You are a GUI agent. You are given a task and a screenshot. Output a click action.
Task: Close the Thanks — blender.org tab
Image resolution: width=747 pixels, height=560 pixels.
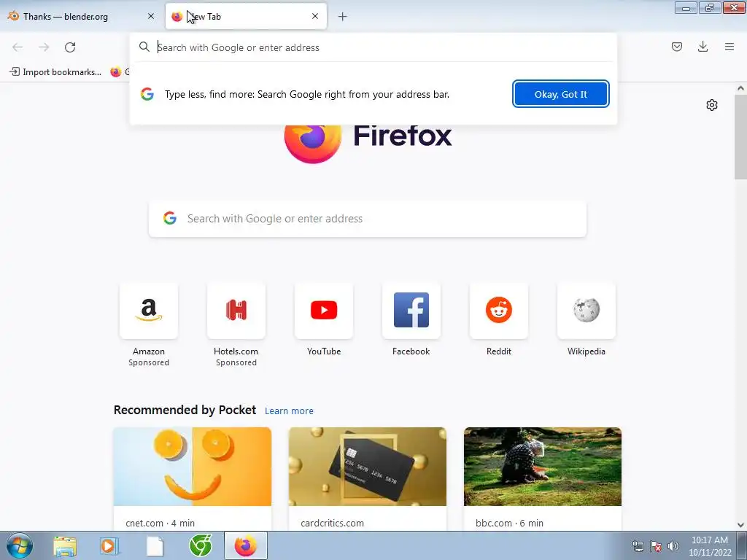click(x=151, y=16)
